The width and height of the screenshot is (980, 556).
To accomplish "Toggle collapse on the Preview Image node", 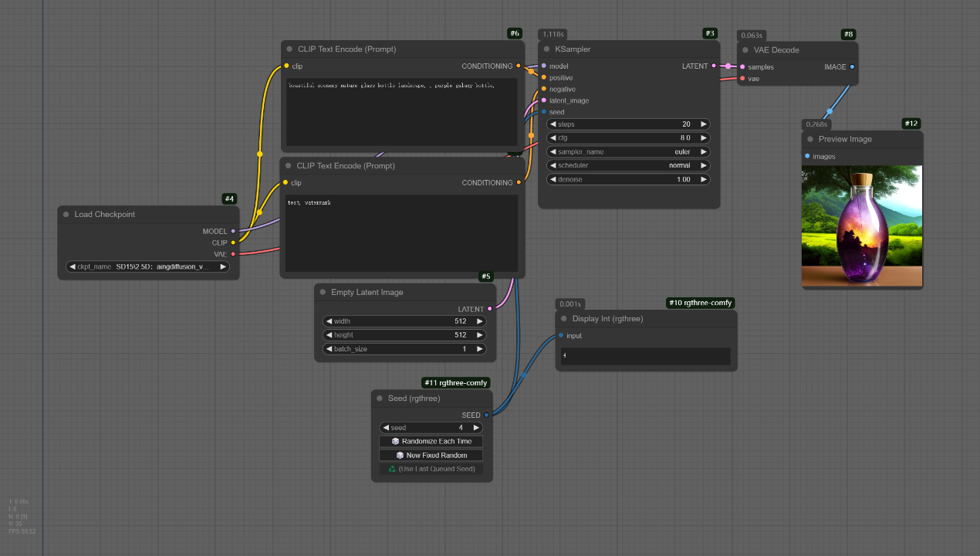I will click(x=810, y=140).
